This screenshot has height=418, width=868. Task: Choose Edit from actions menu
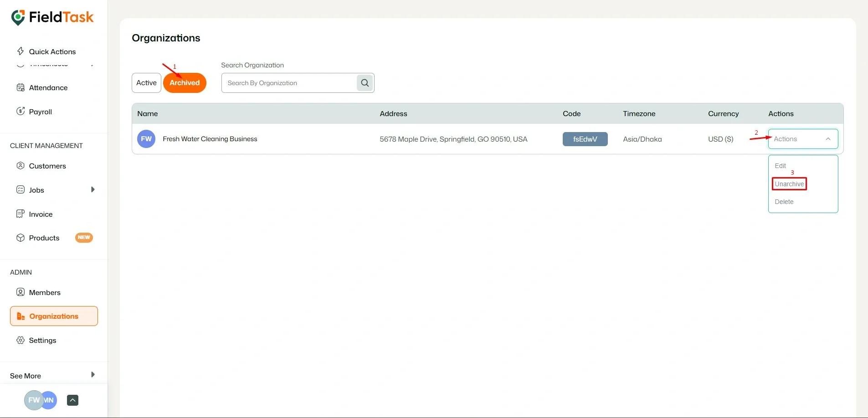click(x=780, y=166)
